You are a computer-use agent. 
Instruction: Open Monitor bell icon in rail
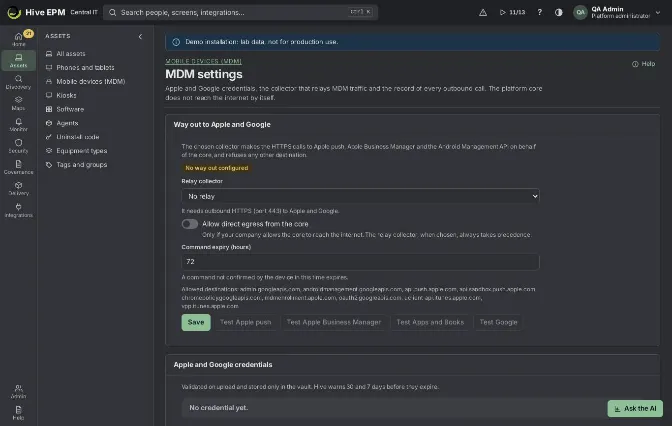[x=18, y=125]
